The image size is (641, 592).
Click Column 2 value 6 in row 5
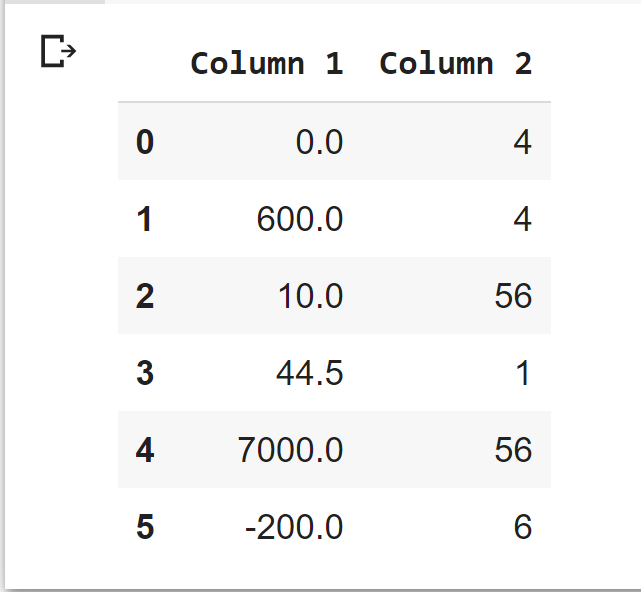tap(522, 527)
